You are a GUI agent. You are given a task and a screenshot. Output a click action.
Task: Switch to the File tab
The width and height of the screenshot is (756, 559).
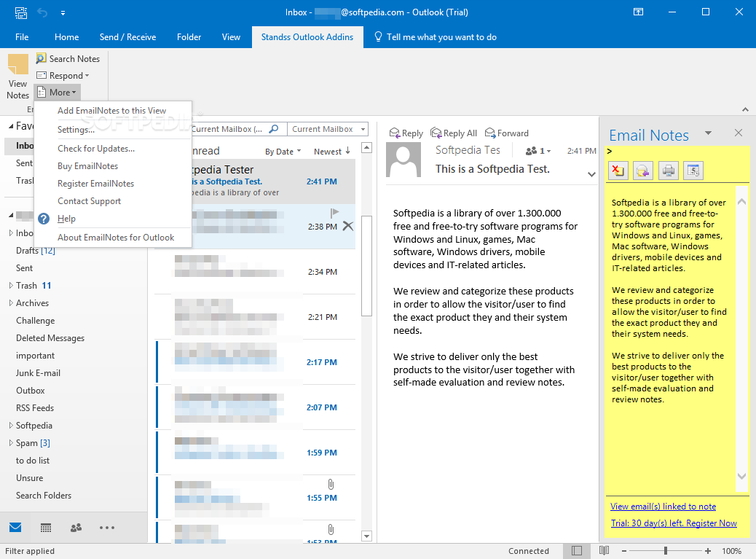pyautogui.click(x=22, y=37)
